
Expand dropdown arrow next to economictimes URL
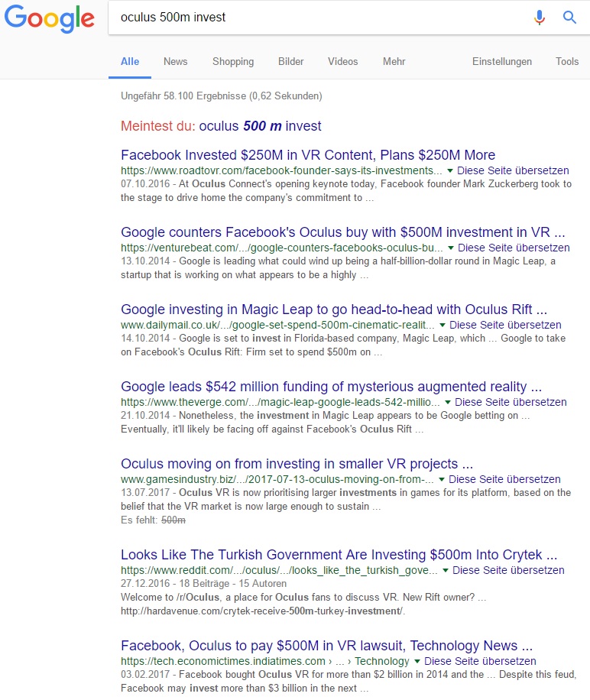(417, 662)
